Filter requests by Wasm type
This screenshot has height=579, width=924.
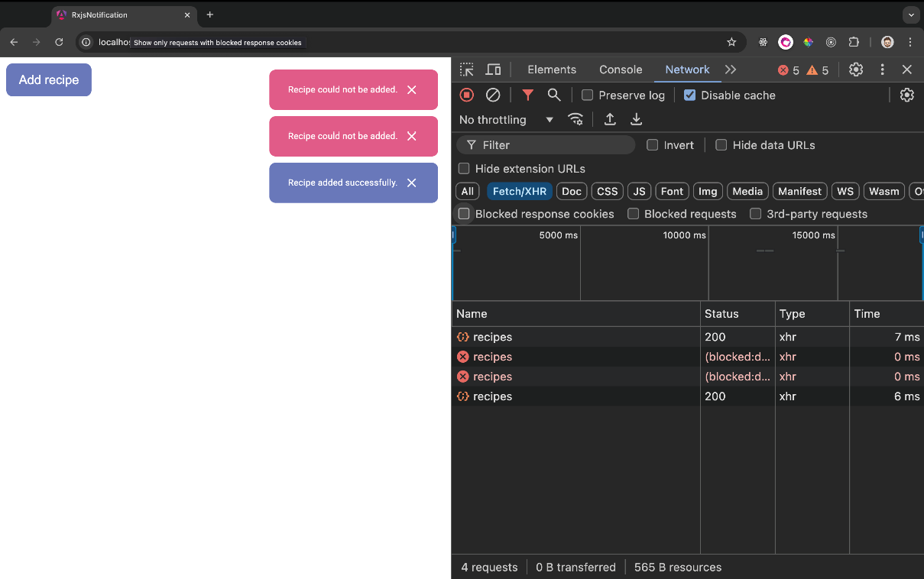click(884, 191)
